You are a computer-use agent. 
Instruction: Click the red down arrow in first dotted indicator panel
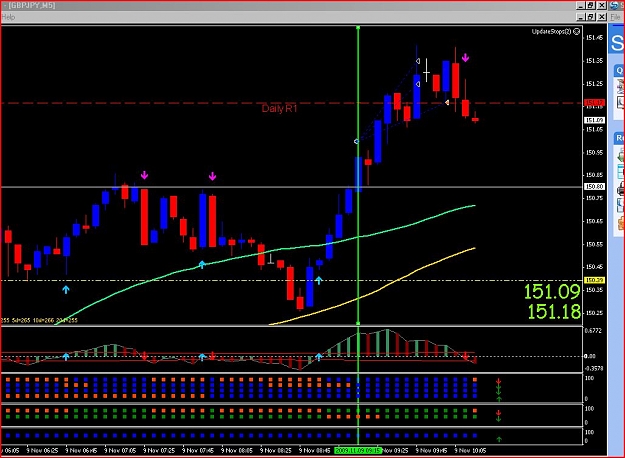tap(498, 382)
